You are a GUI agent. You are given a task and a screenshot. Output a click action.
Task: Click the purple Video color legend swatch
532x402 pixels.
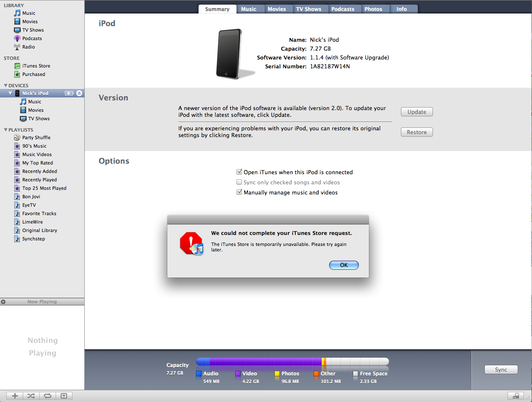pos(238,373)
